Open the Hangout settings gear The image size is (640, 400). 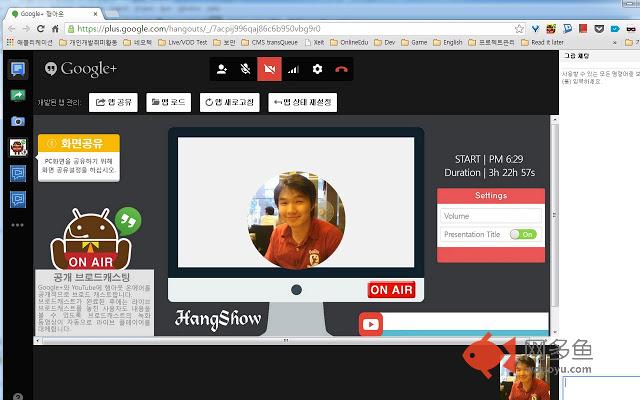pos(317,69)
